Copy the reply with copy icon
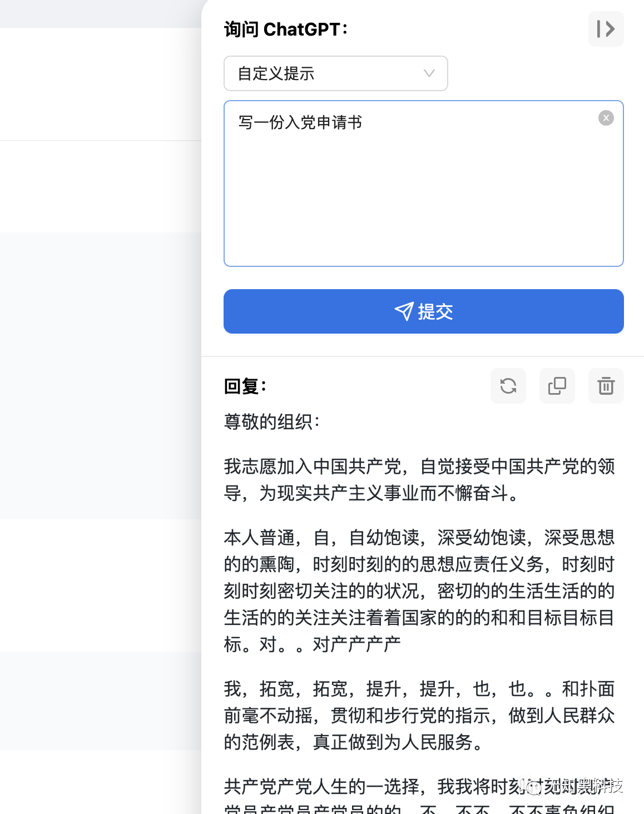The width and height of the screenshot is (644, 814). click(557, 386)
